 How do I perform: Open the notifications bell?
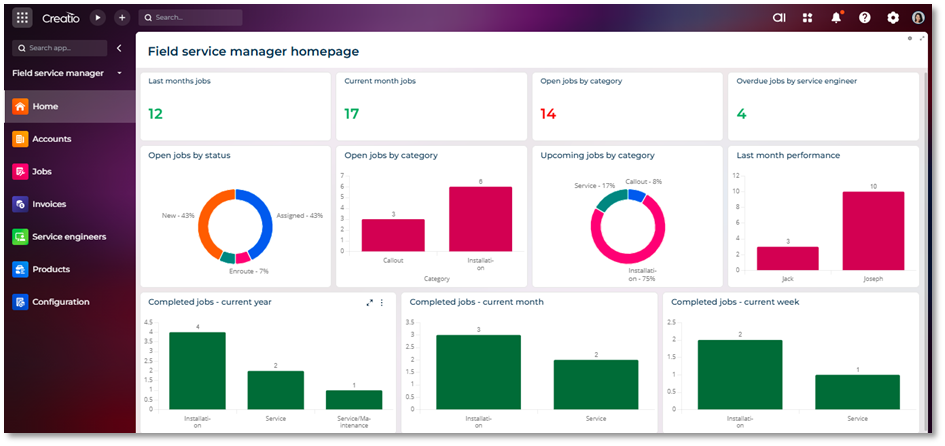[x=836, y=17]
